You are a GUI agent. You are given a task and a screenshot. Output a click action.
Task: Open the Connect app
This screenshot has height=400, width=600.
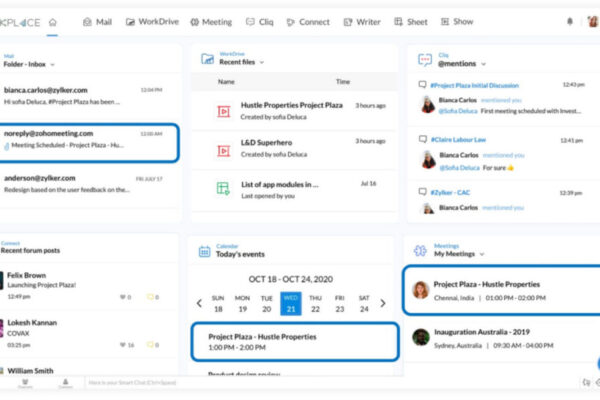click(308, 22)
